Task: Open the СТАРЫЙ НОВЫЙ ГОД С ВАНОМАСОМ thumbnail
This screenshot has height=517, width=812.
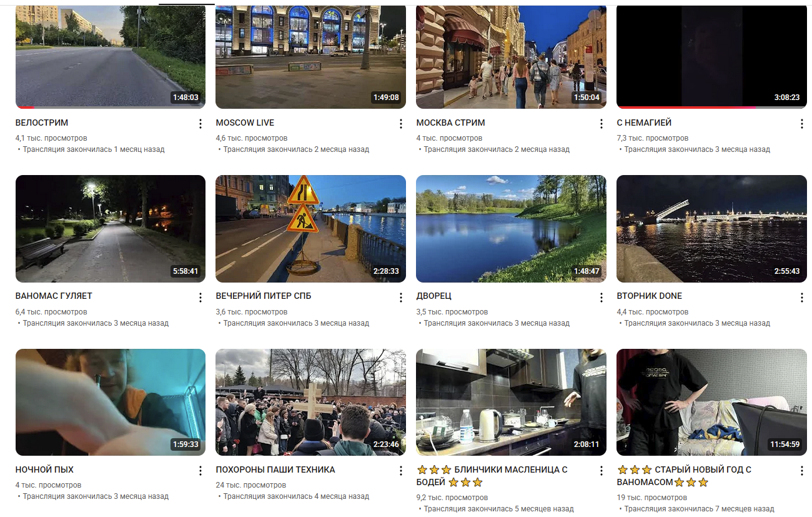Action: [711, 403]
